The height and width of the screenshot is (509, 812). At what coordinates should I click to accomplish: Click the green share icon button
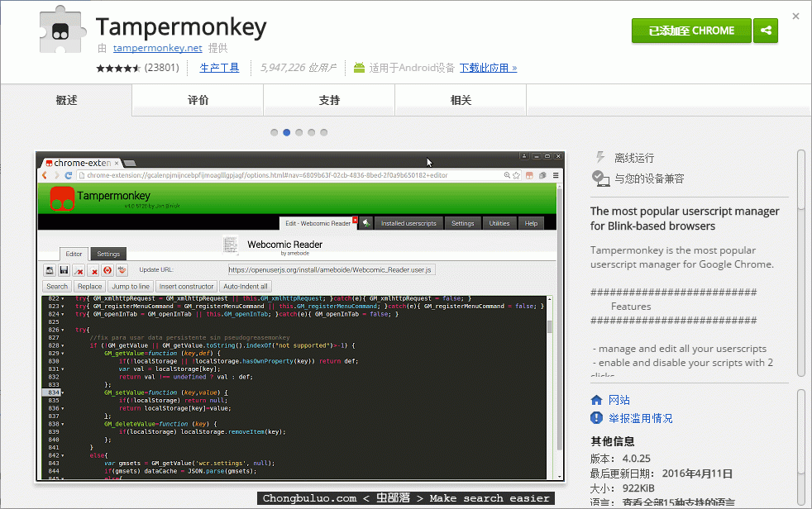766,31
